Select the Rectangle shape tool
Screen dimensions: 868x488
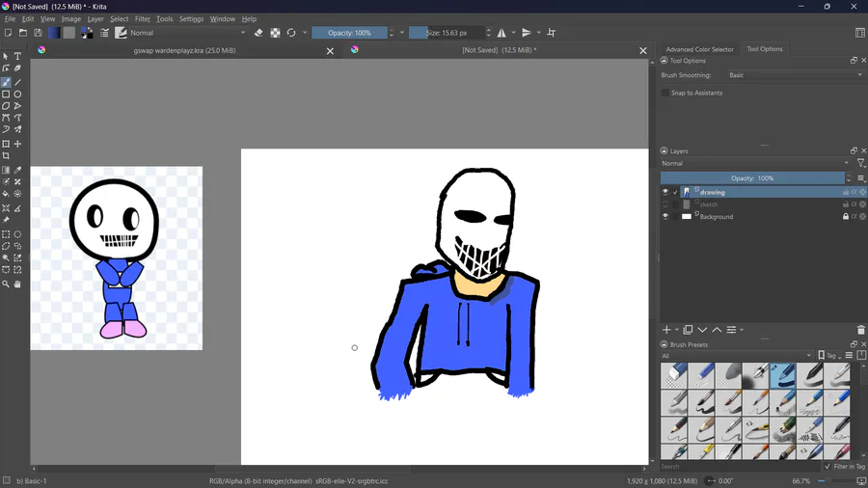pyautogui.click(x=6, y=95)
